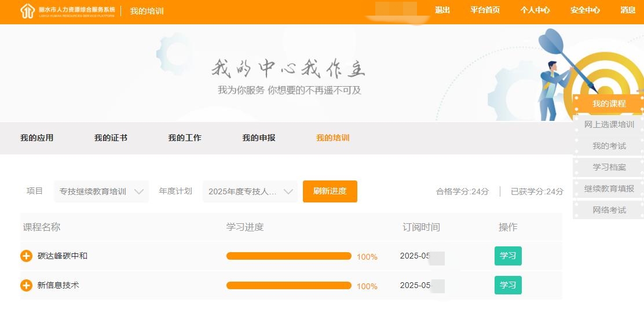
Task: Expand the 新信息技术 course row plus icon
Action: pyautogui.click(x=26, y=285)
